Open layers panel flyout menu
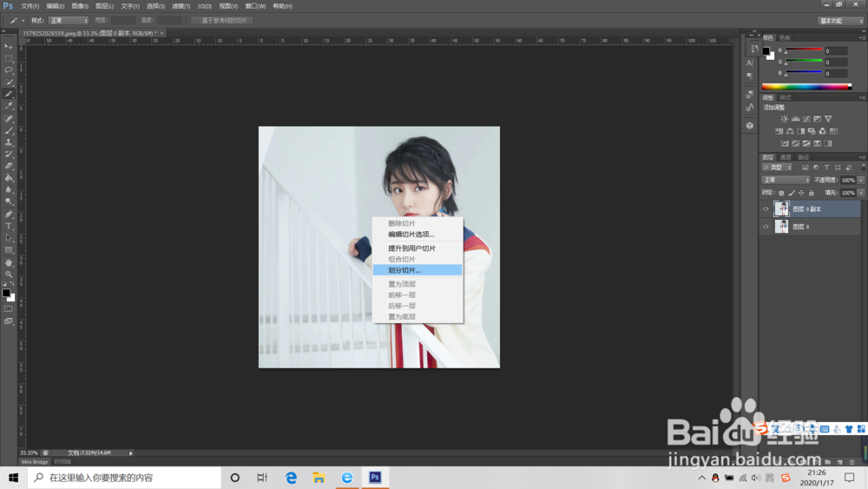 (x=862, y=157)
